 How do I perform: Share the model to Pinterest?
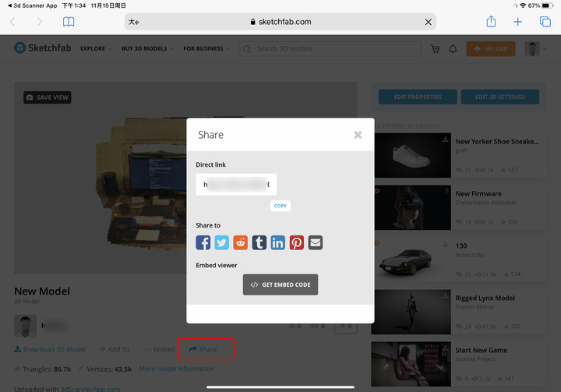point(297,242)
